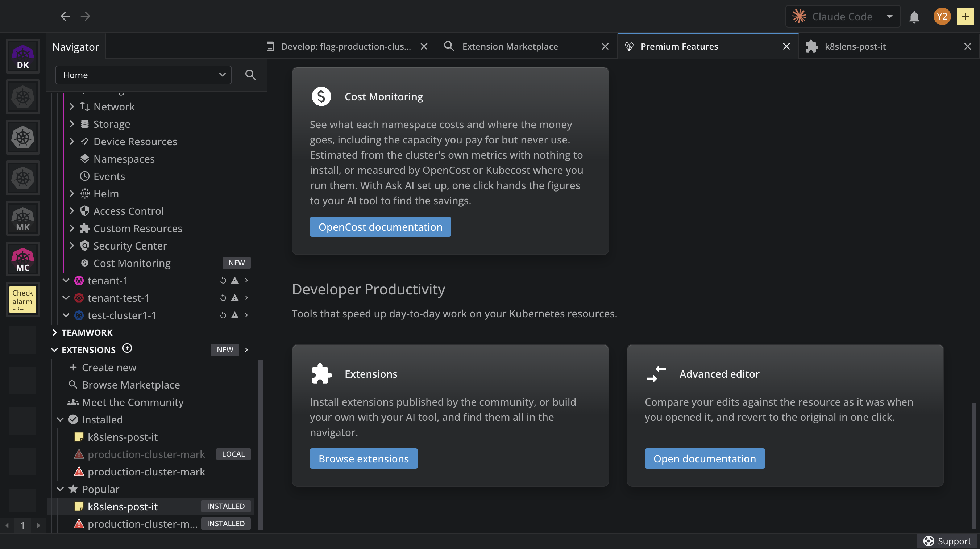Viewport: 980px width, 549px height.
Task: Switch to the Develop: flag-production-clus tab
Action: pos(345,46)
